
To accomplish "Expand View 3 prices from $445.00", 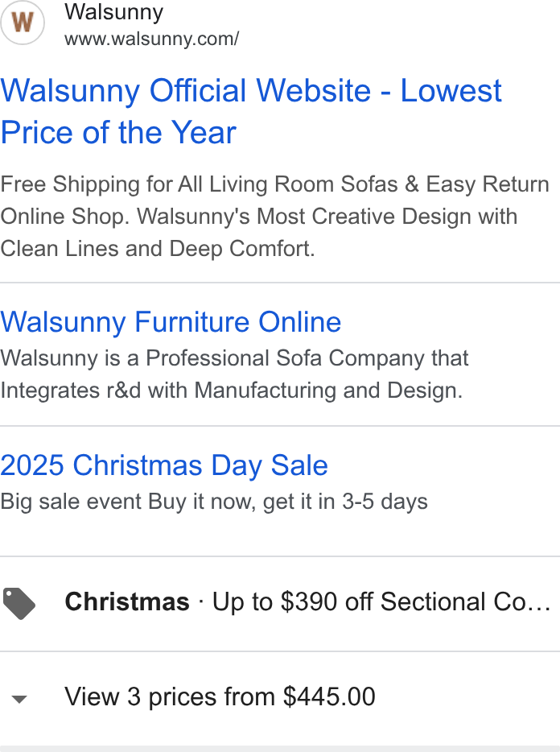I will [x=220, y=696].
